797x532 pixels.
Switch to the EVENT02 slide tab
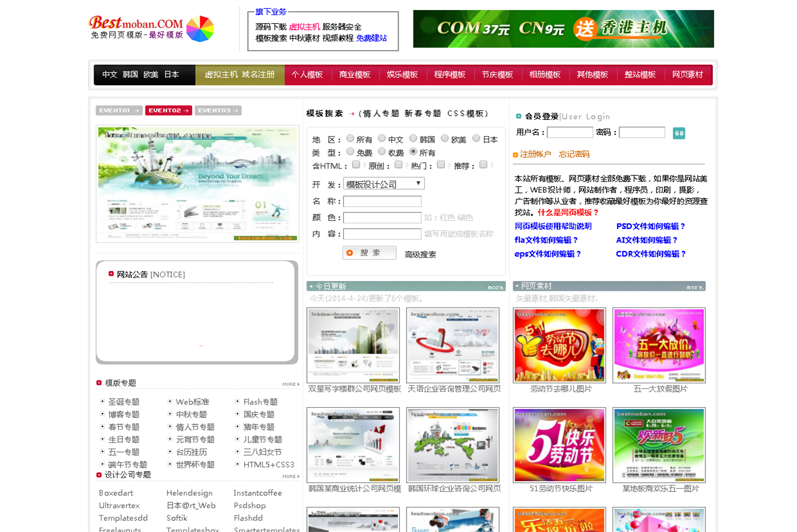(x=168, y=110)
